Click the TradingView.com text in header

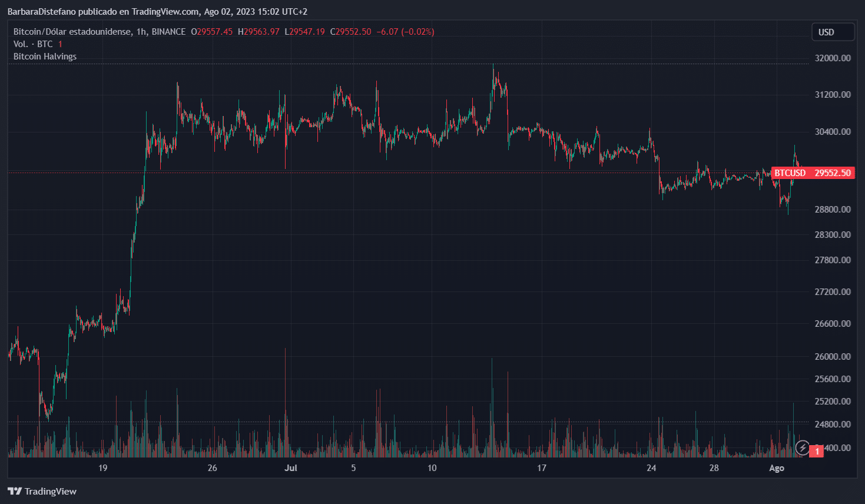point(165,12)
